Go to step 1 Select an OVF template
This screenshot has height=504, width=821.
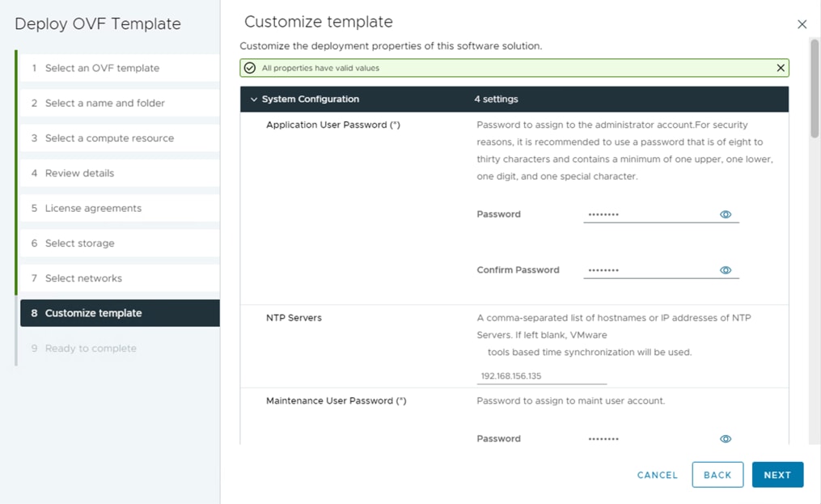tap(102, 68)
